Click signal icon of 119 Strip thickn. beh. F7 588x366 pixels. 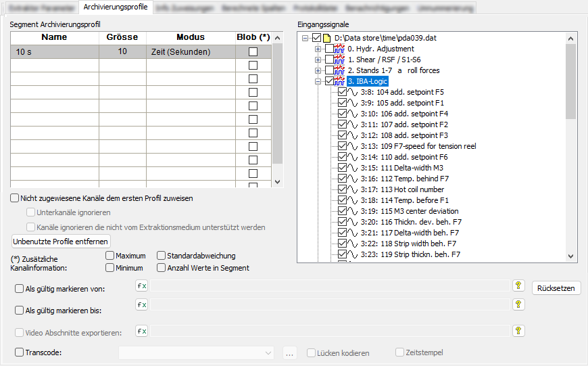353,255
